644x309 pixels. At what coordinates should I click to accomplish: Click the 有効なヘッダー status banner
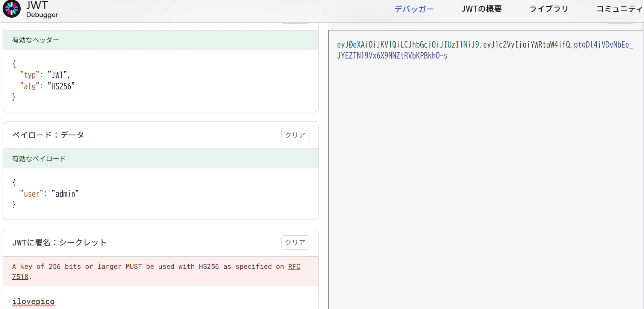[x=161, y=40]
